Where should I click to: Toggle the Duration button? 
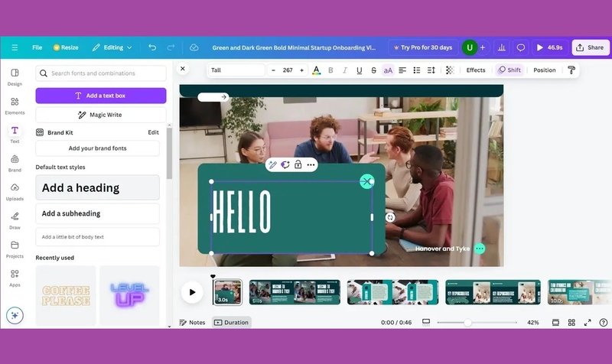point(232,322)
